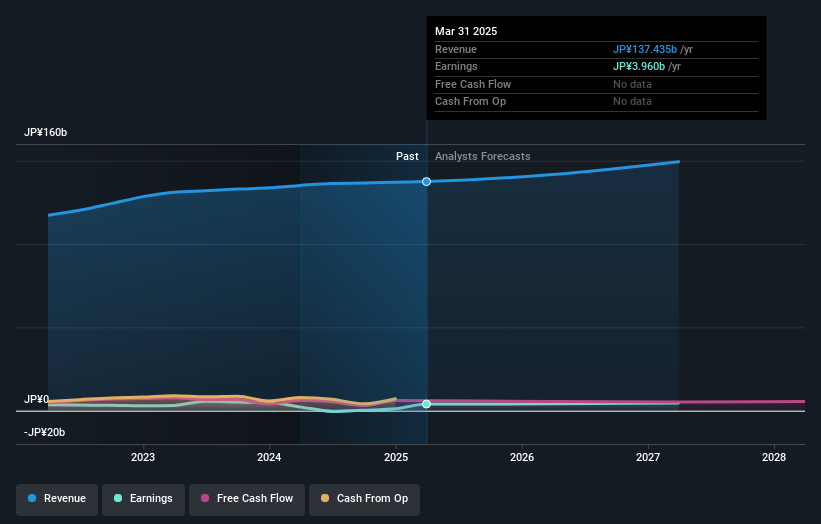This screenshot has height=524, width=821.
Task: Click the Past section label
Action: click(407, 157)
